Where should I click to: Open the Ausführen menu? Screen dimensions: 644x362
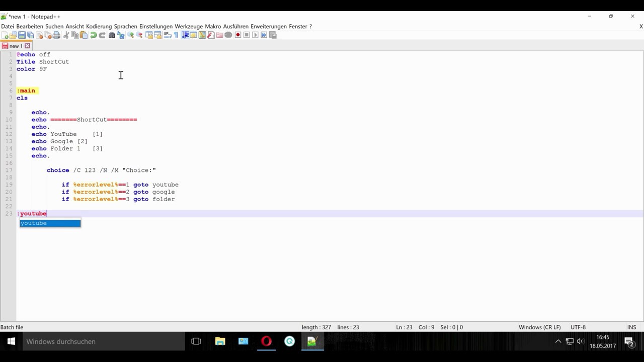point(236,26)
